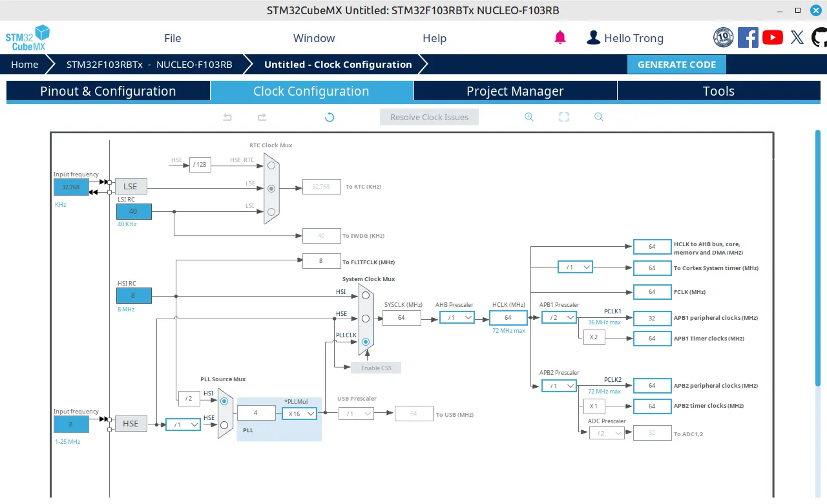
Task: Select HSI in System Clock Mux
Action: point(366,295)
